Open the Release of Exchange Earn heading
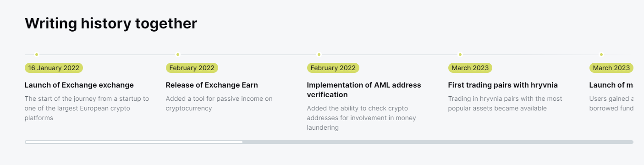The width and height of the screenshot is (644, 165). pos(212,85)
